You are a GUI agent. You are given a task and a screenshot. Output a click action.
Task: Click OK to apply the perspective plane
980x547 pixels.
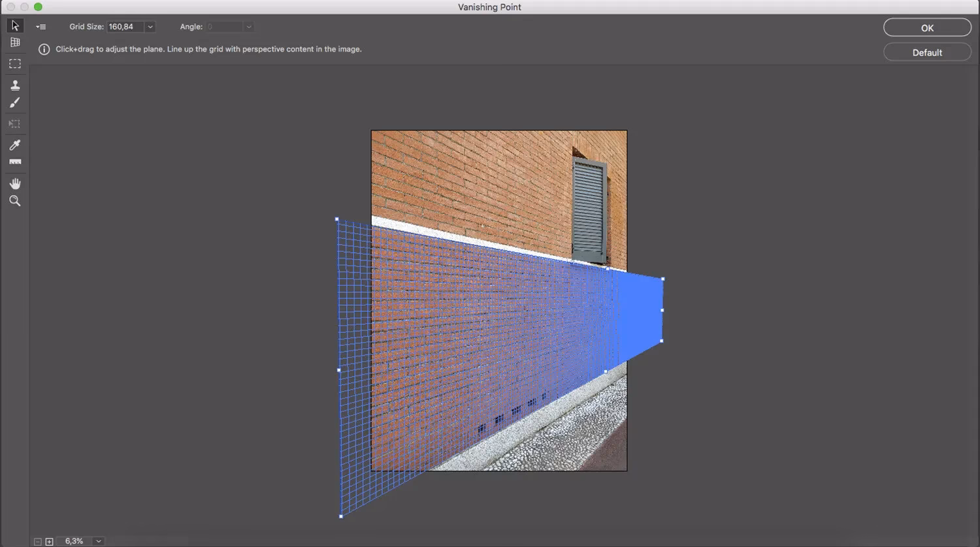(x=927, y=27)
